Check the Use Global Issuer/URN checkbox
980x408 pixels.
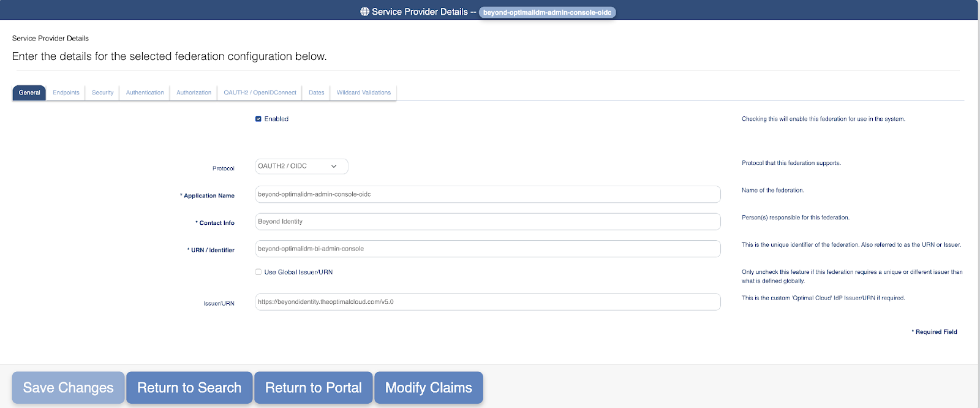[x=258, y=272]
